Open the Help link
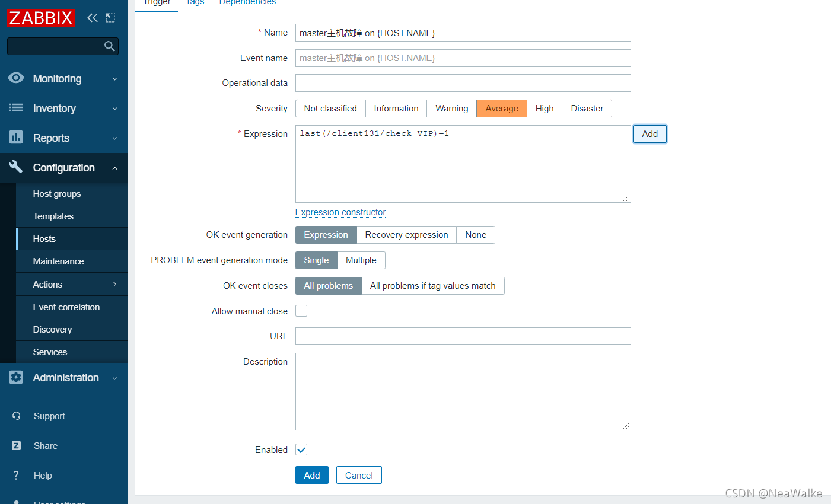Viewport: 831px width, 504px height. 43,476
